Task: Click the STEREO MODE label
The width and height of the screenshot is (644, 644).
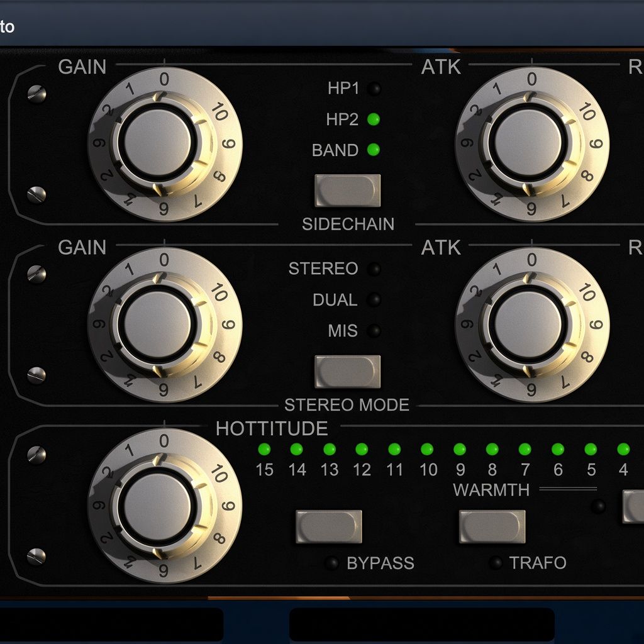Action: tap(347, 405)
